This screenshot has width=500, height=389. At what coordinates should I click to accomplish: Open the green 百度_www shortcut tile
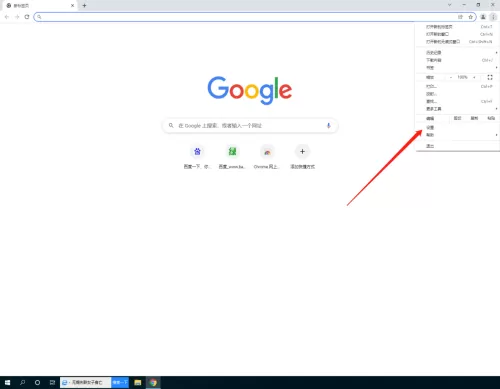(232, 152)
